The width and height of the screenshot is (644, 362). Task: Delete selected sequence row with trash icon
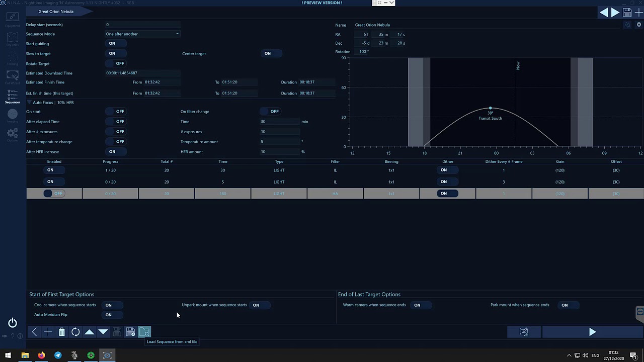pyautogui.click(x=61, y=332)
